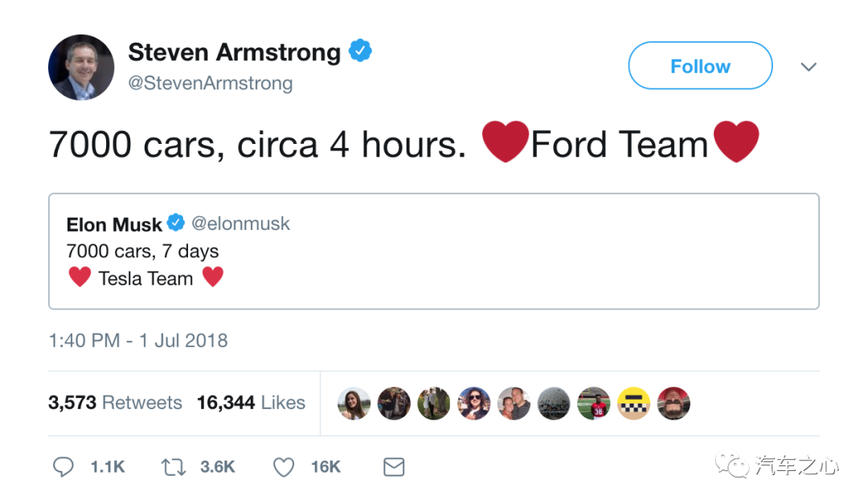The image size is (868, 504).
Task: Follow Steven Armstrong
Action: click(x=700, y=66)
